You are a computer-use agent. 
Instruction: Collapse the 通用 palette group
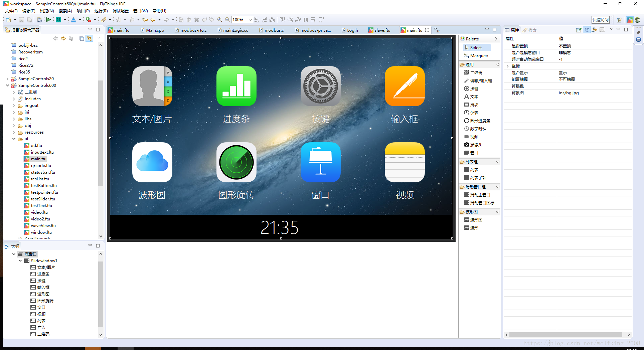click(480, 64)
